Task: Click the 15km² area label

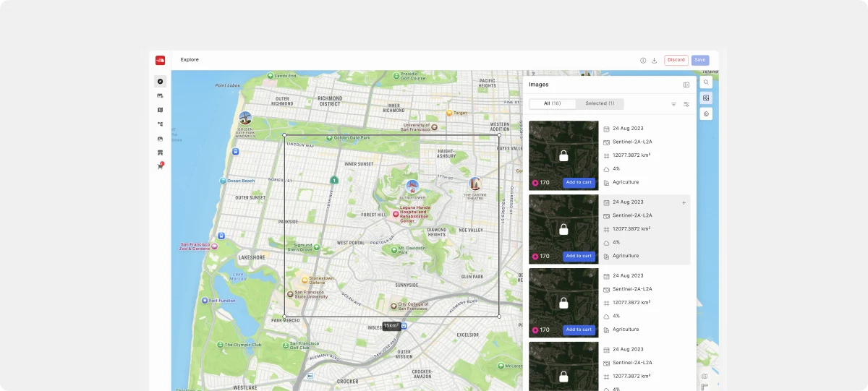Action: click(x=391, y=326)
